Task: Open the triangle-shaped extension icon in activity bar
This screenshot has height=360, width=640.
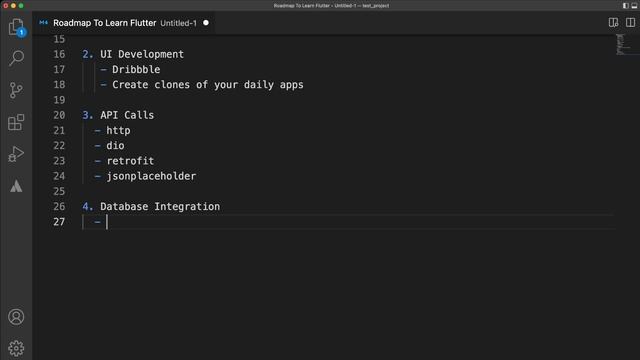Action: click(16, 186)
